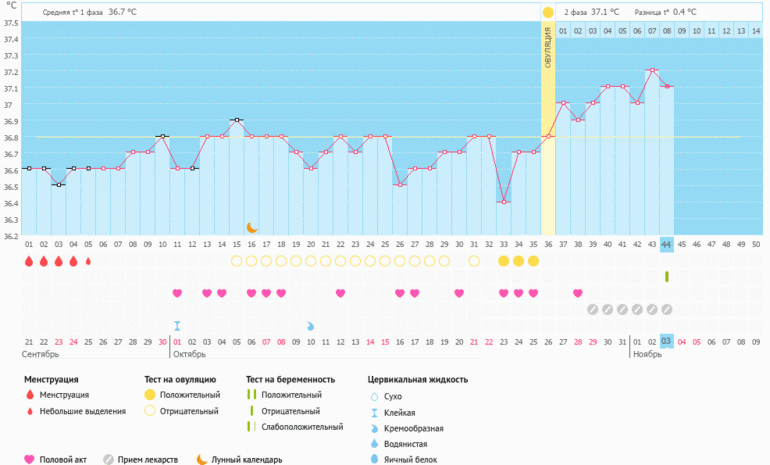Click the negative ovulation test circle on day 15
This screenshot has width=770, height=465.
(236, 261)
